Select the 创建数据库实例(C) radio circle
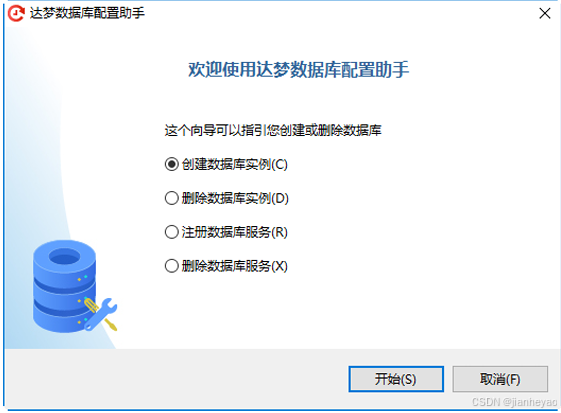This screenshot has width=561, height=413. 172,164
